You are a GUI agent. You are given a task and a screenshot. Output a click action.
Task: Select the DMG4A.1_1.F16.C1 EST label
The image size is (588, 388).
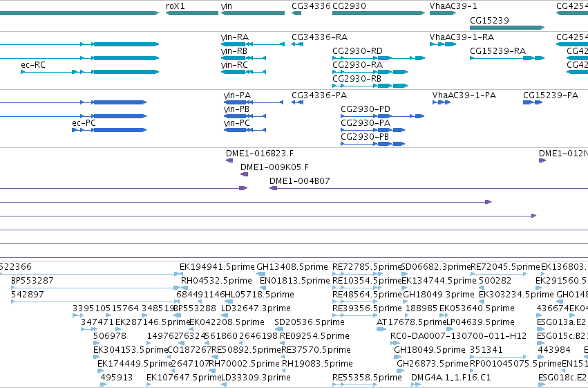(451, 378)
